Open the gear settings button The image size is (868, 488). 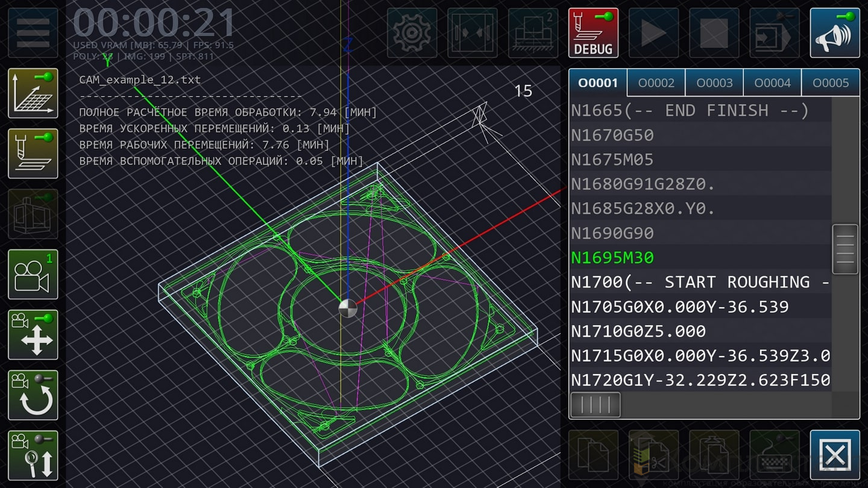(412, 33)
